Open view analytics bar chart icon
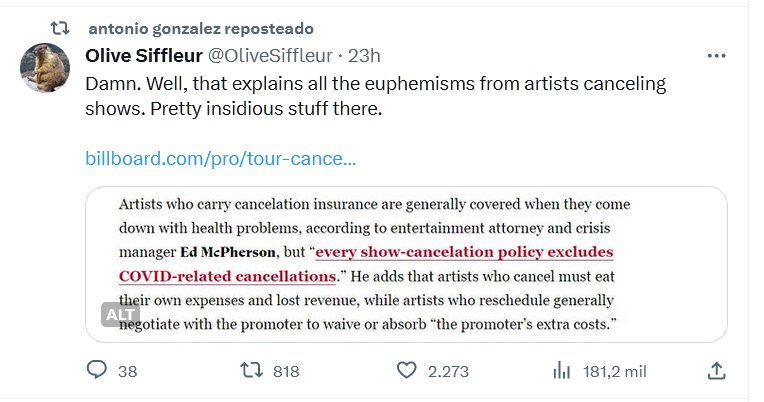 click(562, 371)
